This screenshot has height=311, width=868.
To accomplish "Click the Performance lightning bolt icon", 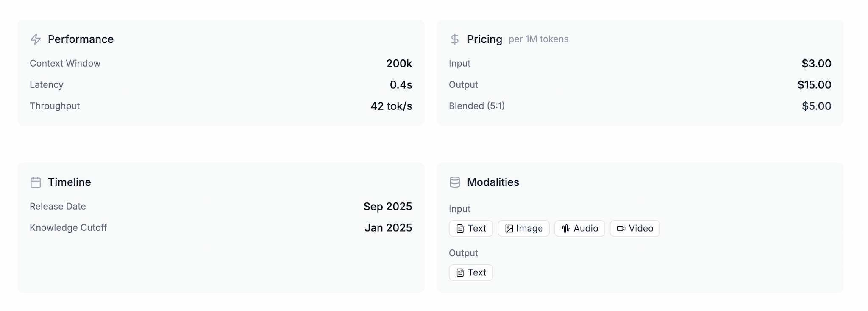I will [36, 39].
